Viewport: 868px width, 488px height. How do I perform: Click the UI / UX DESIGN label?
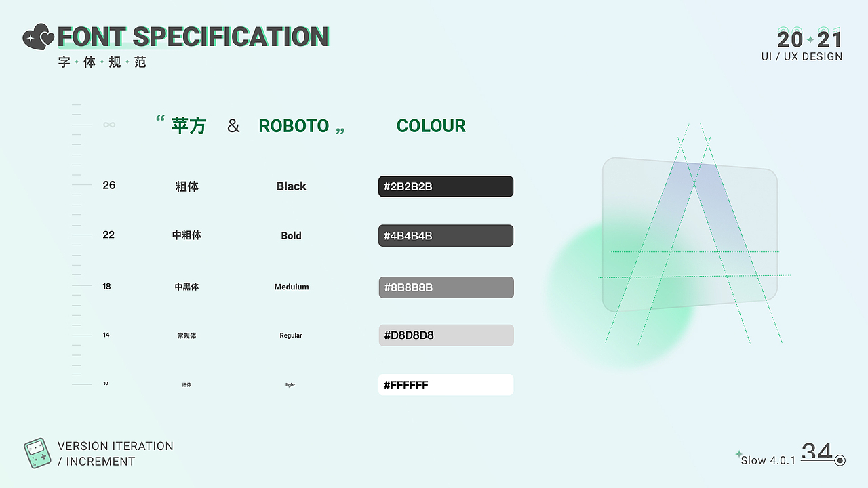[x=802, y=57]
